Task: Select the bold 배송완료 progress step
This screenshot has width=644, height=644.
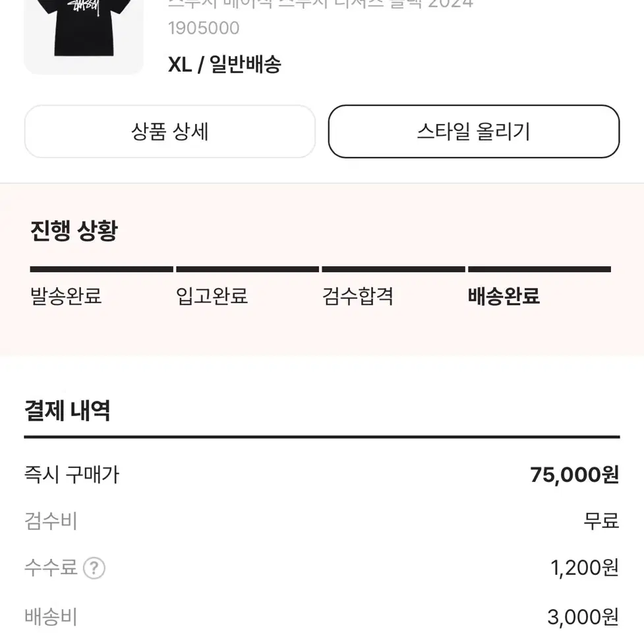Action: coord(504,296)
